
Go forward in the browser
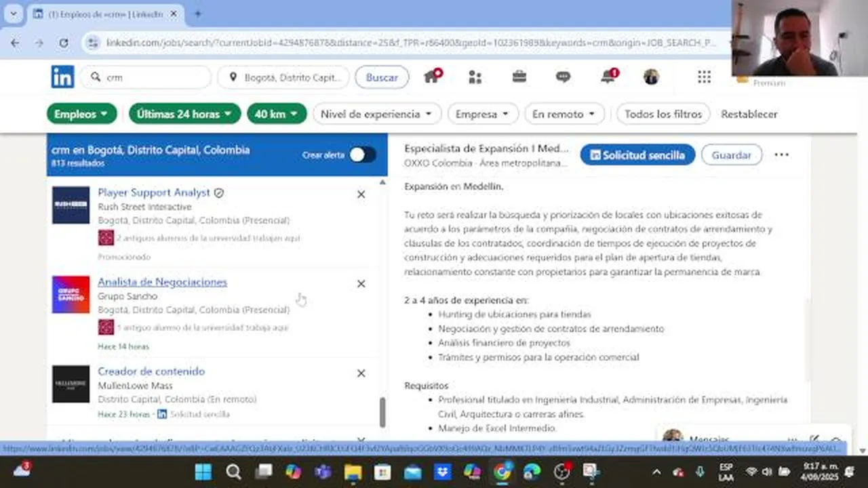coord(39,43)
